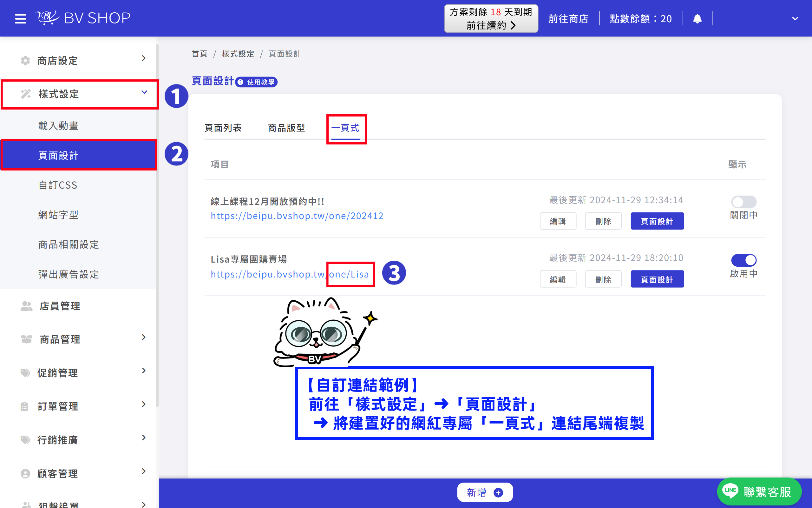Image resolution: width=812 pixels, height=508 pixels.
Task: Switch to the 頁面列表 tab
Action: tap(223, 128)
